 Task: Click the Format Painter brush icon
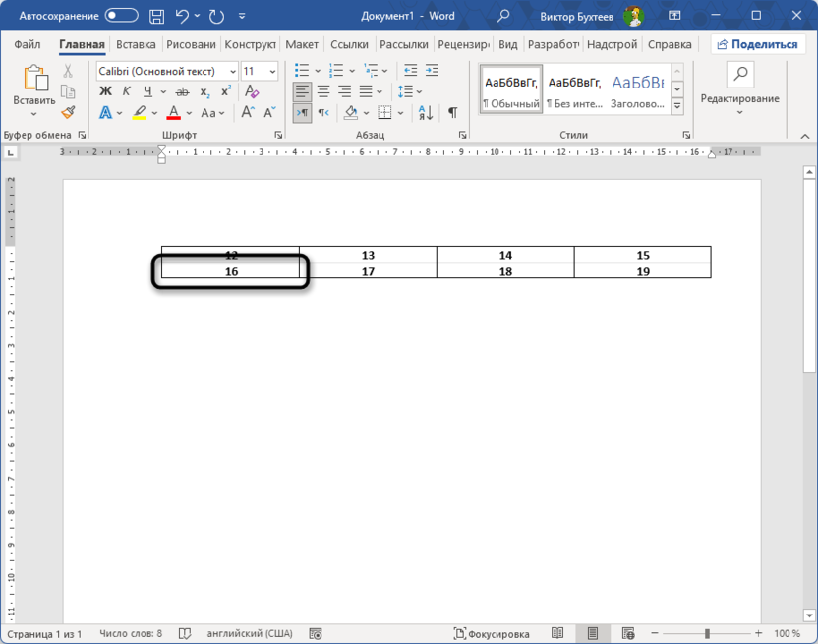pos(68,113)
